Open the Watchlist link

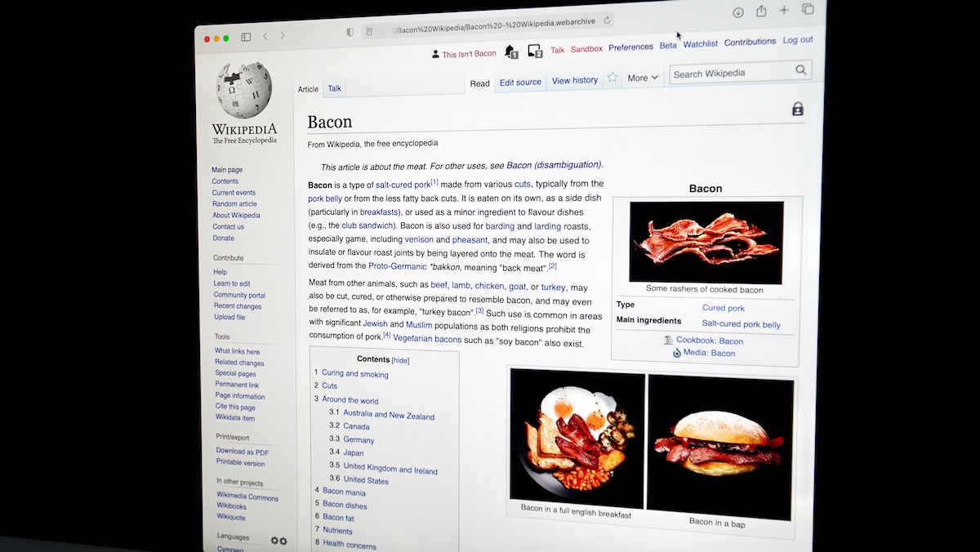point(701,44)
